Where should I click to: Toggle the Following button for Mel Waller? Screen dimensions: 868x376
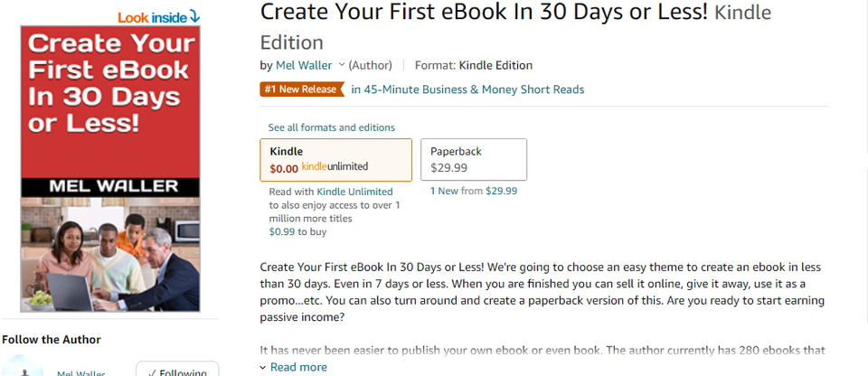[x=177, y=371]
